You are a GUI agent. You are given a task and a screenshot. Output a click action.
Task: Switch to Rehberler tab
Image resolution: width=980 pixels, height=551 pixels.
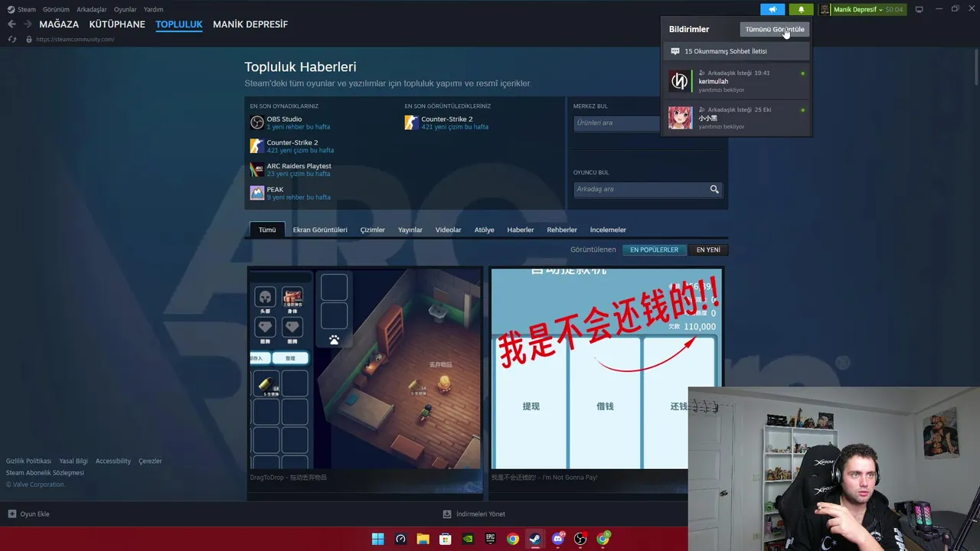562,230
